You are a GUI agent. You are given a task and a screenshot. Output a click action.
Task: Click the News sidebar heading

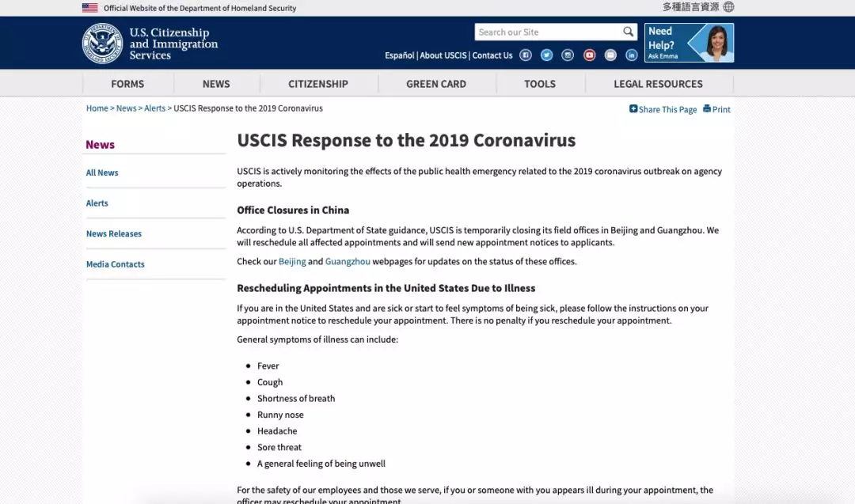(101, 144)
